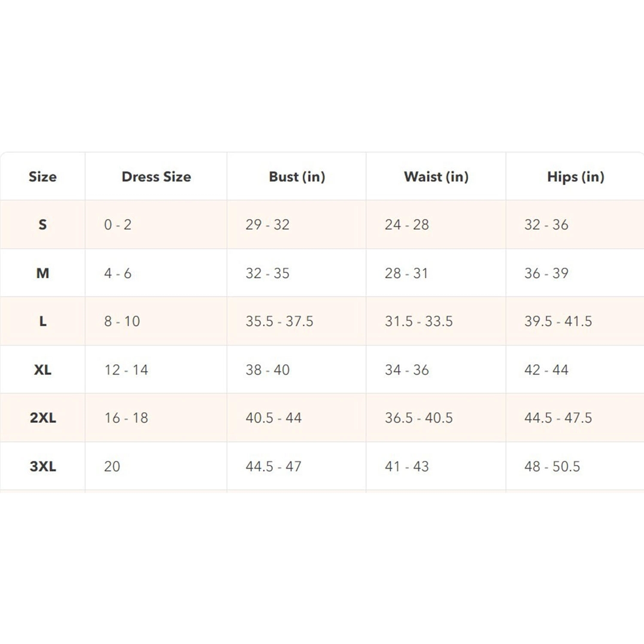
Task: Click the Dress Size column header
Action: (x=156, y=176)
